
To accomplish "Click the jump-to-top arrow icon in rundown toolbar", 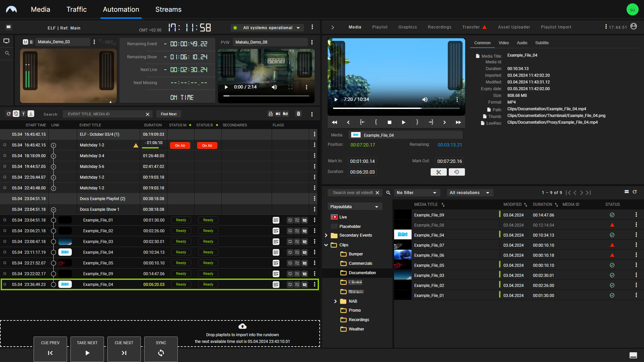I will pyautogui.click(x=23, y=114).
